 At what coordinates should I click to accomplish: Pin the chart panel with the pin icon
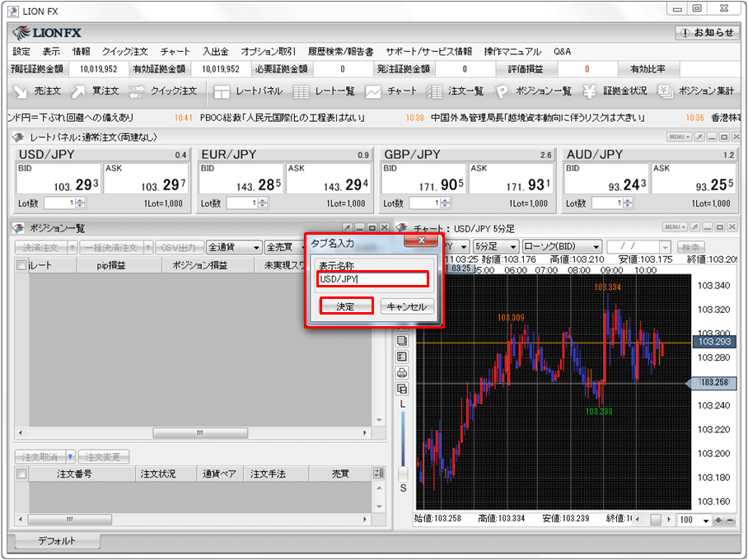[695, 227]
